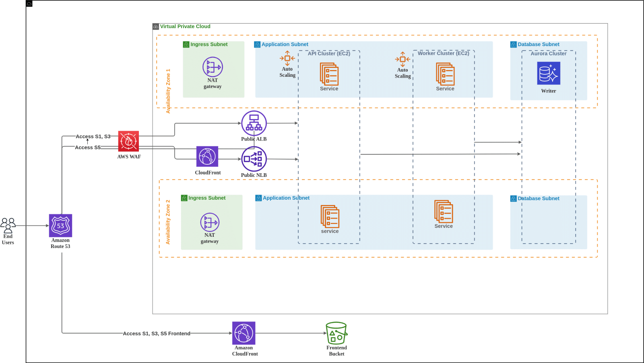
Task: Select Auto Scaling icon beside API Cluster
Action: 287,58
